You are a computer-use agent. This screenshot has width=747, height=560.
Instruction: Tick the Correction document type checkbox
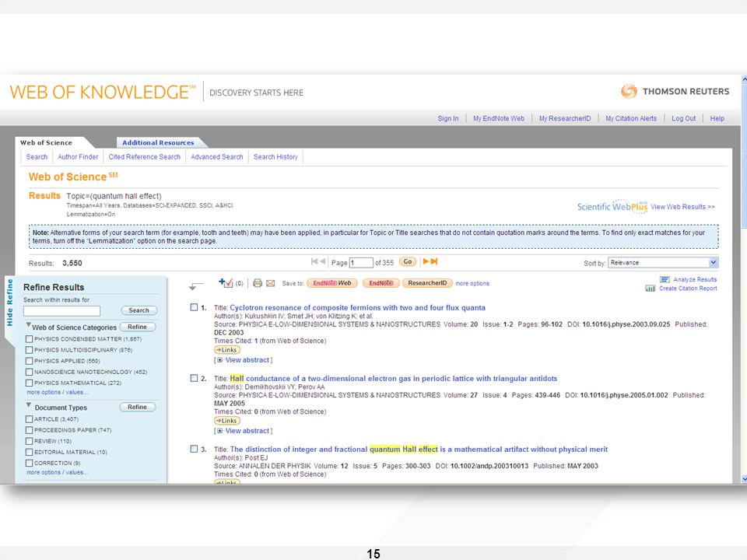[29, 463]
